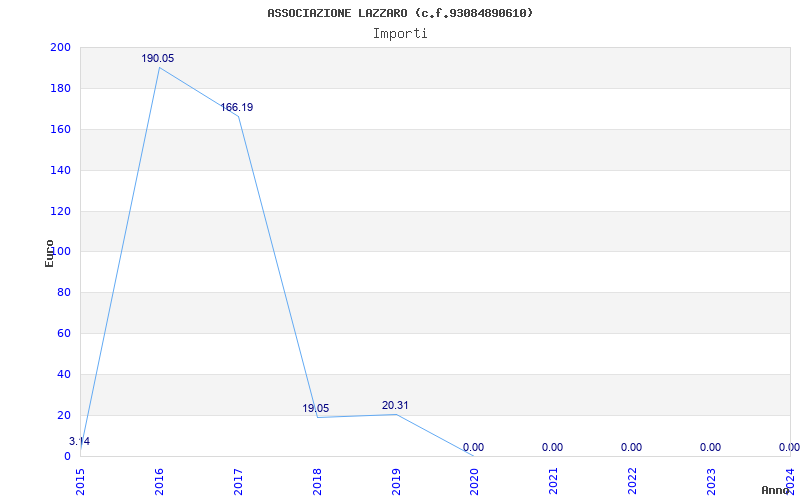Click the chart title ASSOCIAZIONE LAZZARO

tap(400, 13)
